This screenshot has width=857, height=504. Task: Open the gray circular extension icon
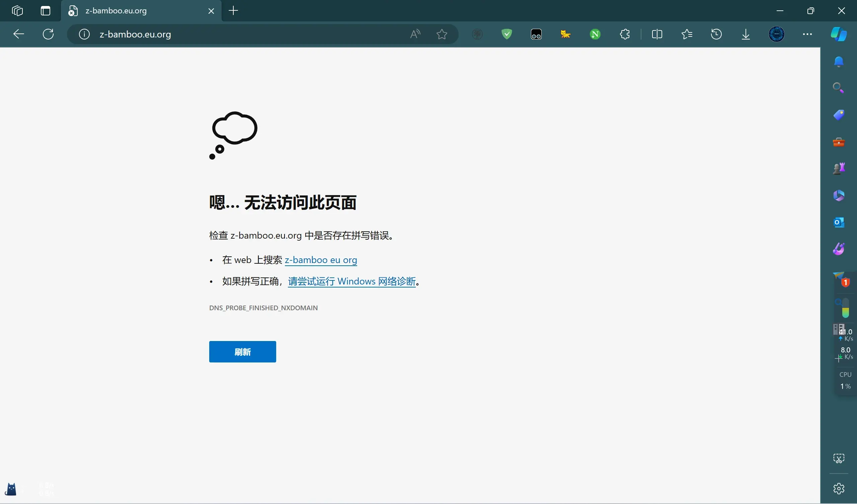477,34
